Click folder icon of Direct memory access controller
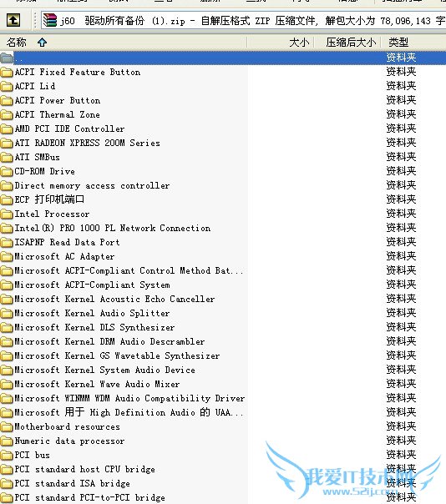 7,185
